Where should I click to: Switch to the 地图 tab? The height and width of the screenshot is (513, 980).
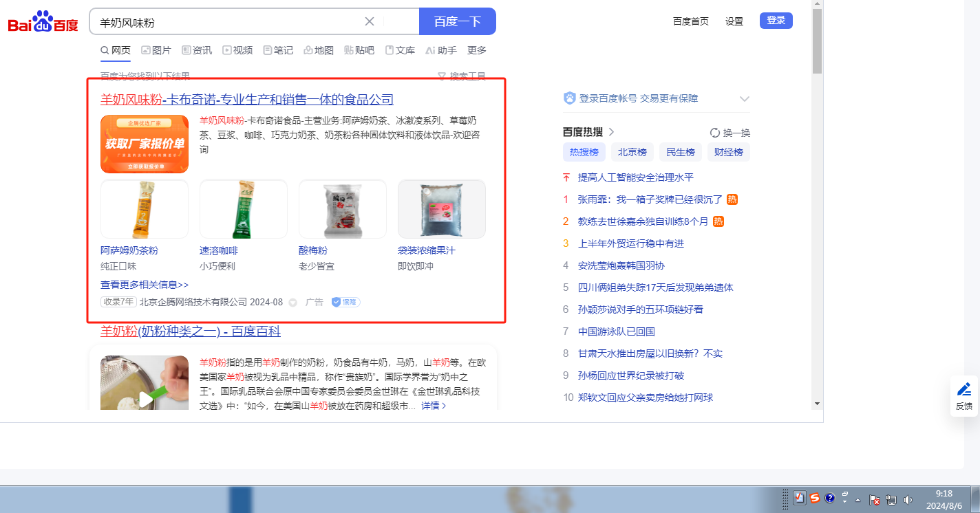pyautogui.click(x=319, y=50)
